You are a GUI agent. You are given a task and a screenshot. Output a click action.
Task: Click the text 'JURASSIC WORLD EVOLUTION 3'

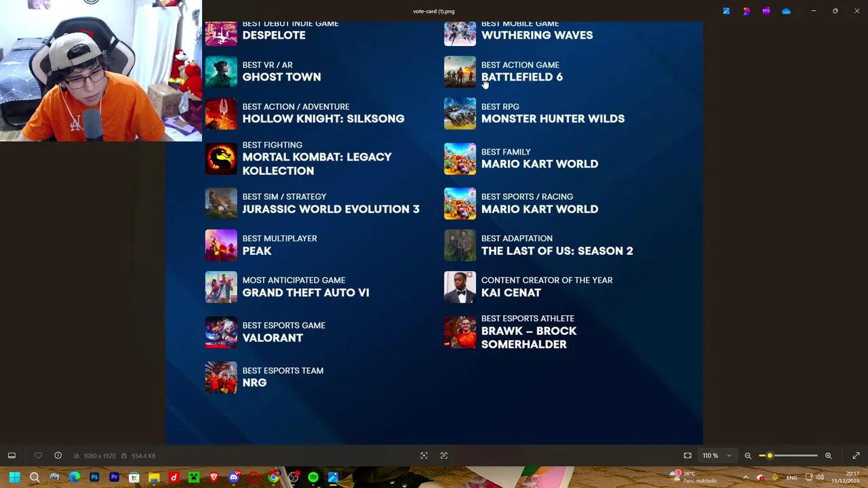click(331, 209)
